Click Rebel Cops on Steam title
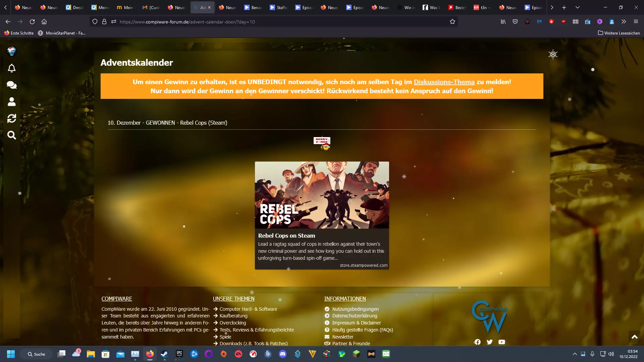The height and width of the screenshot is (362, 644). pyautogui.click(x=286, y=236)
